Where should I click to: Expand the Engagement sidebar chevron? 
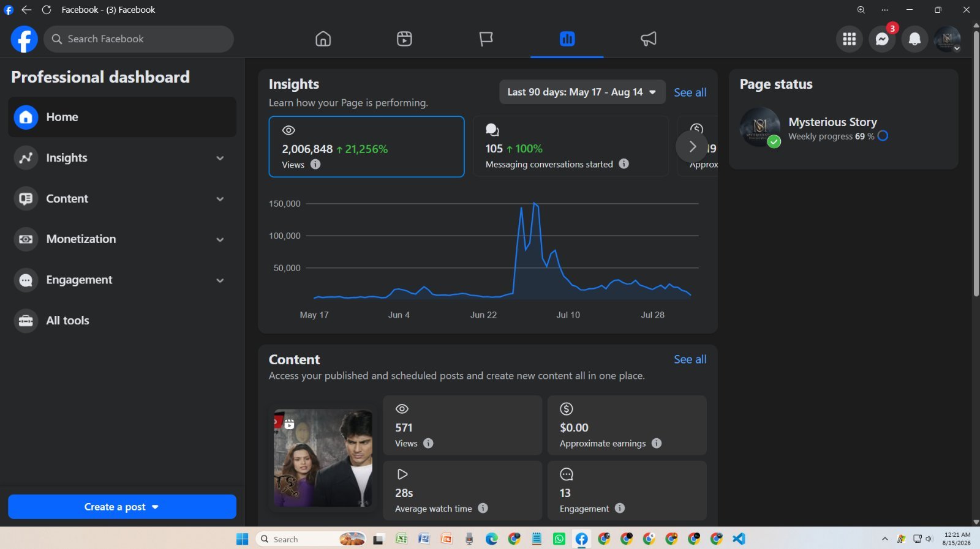click(220, 280)
